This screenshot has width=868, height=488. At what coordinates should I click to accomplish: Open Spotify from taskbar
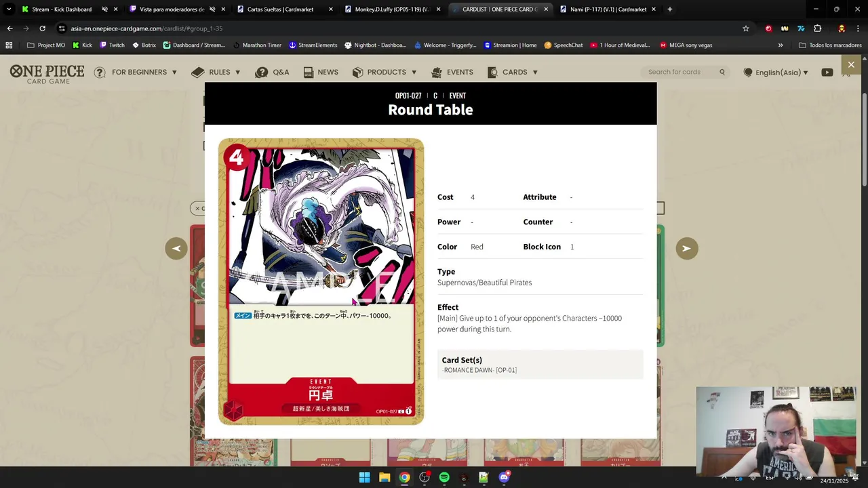444,477
